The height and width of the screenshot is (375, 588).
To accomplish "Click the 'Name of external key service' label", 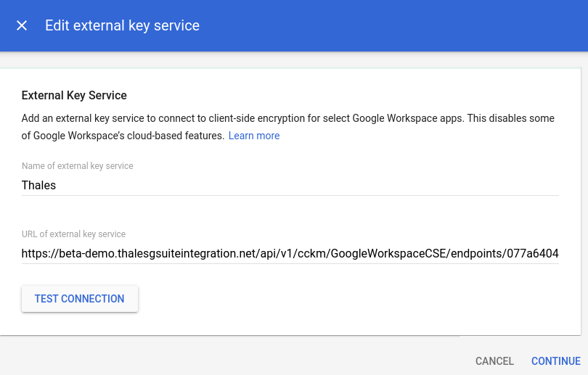I will tap(78, 166).
